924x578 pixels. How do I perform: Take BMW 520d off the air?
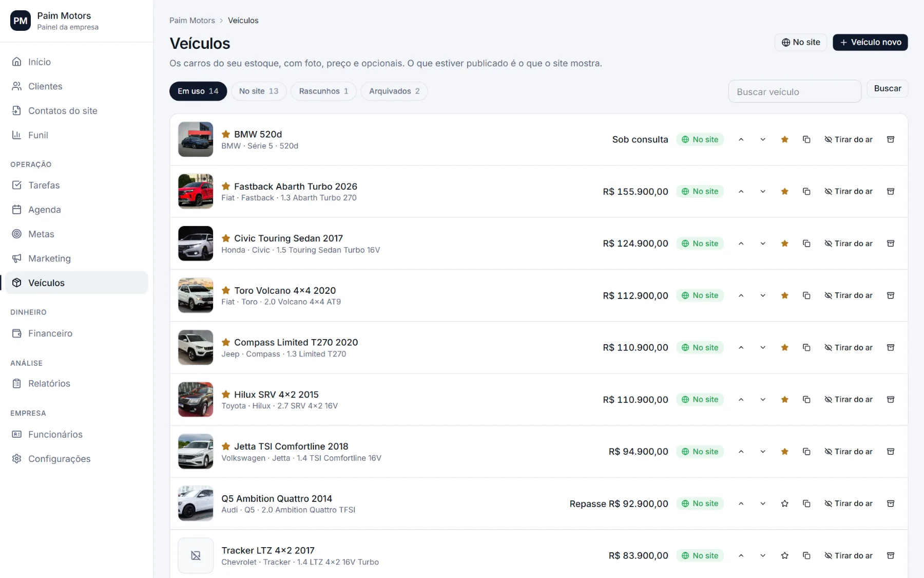(849, 140)
